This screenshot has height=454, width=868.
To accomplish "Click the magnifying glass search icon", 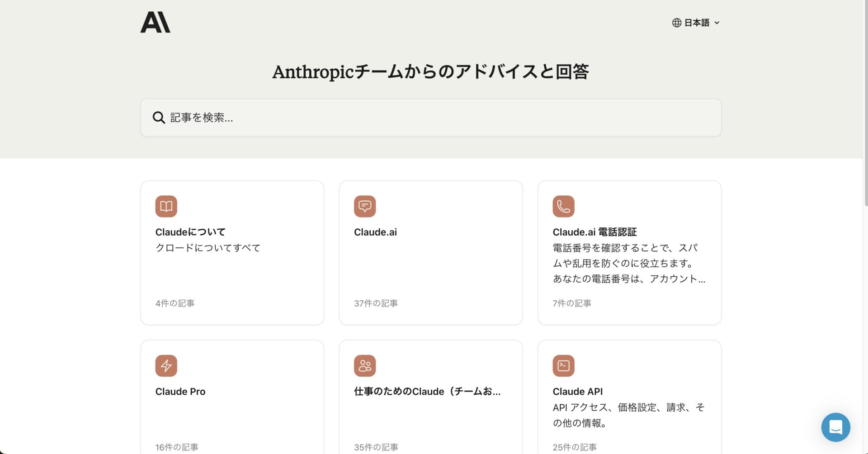I will click(158, 118).
